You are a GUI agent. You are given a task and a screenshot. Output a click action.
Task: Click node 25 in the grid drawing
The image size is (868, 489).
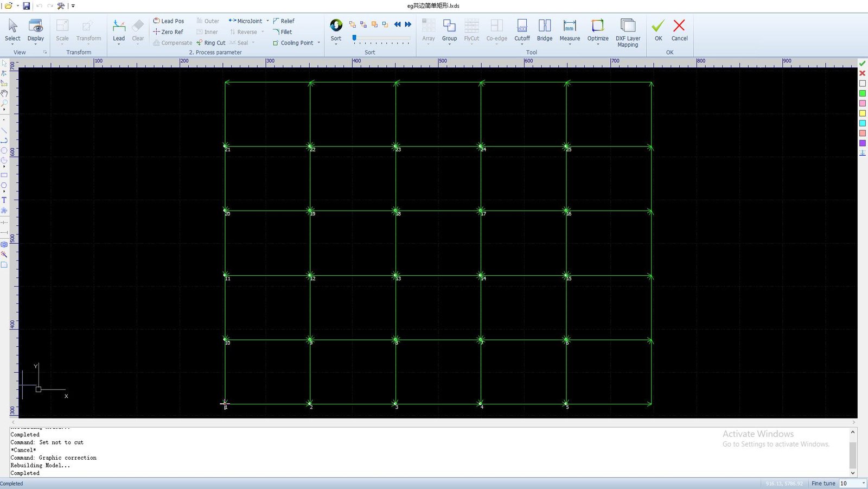coord(566,147)
